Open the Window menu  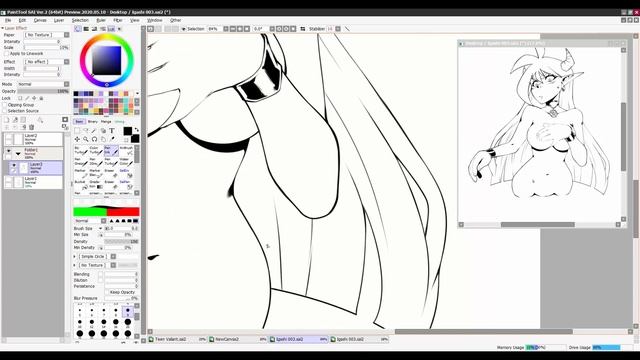tap(154, 20)
